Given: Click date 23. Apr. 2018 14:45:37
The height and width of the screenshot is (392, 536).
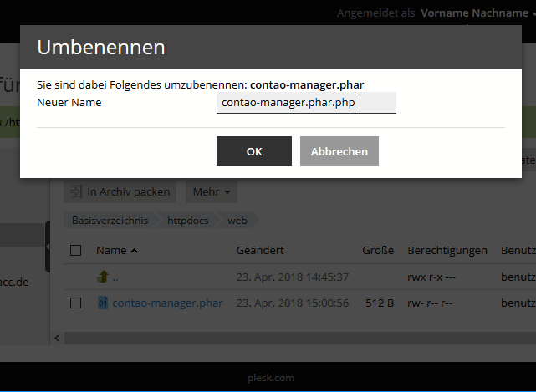Looking at the screenshot, I should point(293,277).
